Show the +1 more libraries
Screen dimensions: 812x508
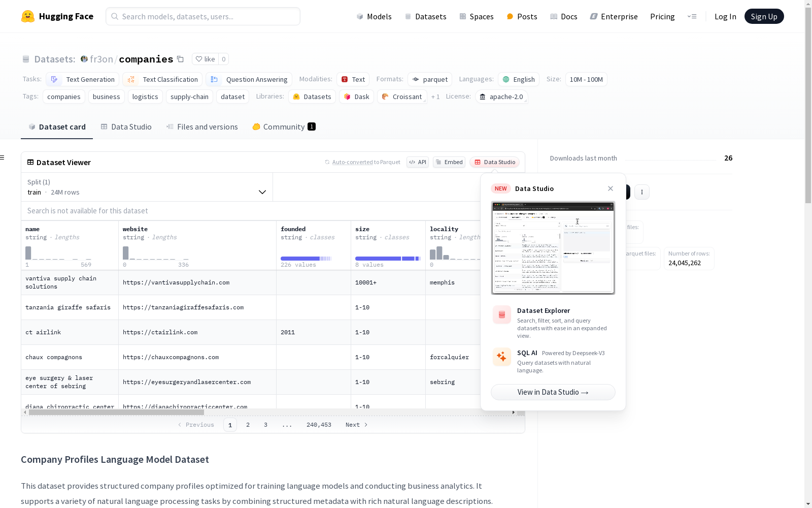pos(435,97)
